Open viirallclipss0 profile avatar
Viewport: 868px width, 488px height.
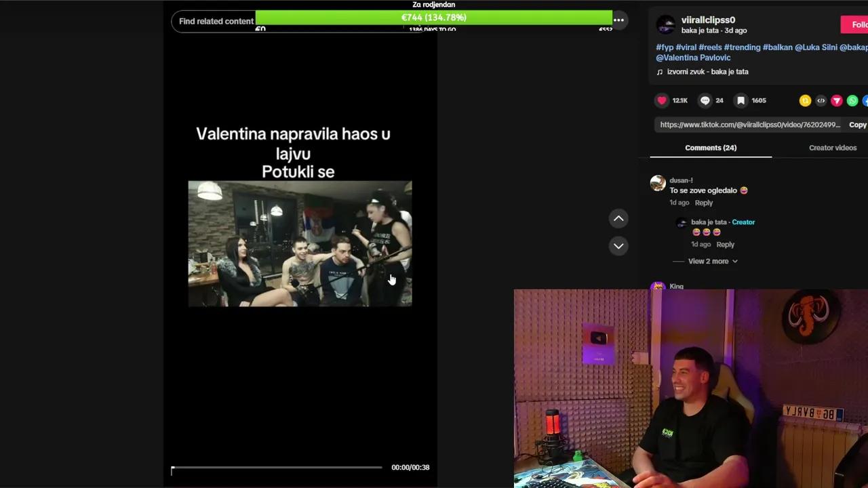pyautogui.click(x=665, y=24)
